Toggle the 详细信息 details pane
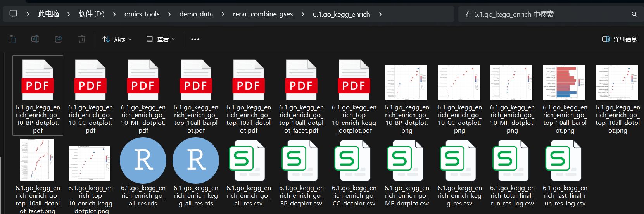Viewport: 644px width, 214px height. point(619,39)
